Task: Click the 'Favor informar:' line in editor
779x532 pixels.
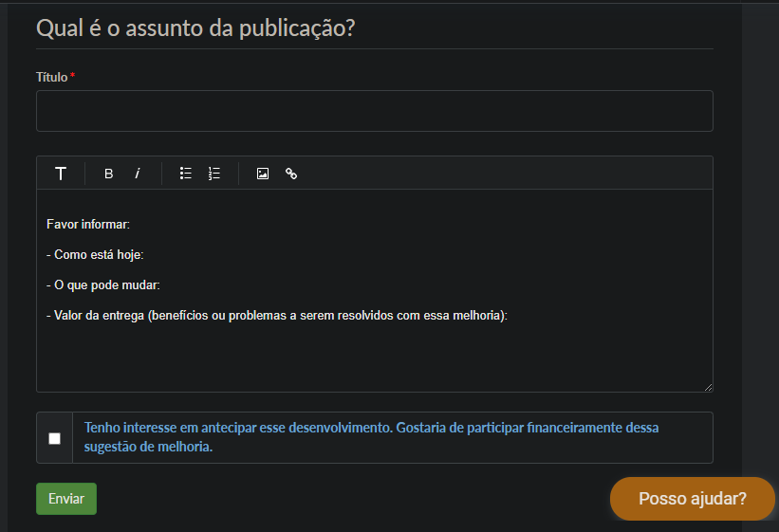Action: tap(88, 225)
